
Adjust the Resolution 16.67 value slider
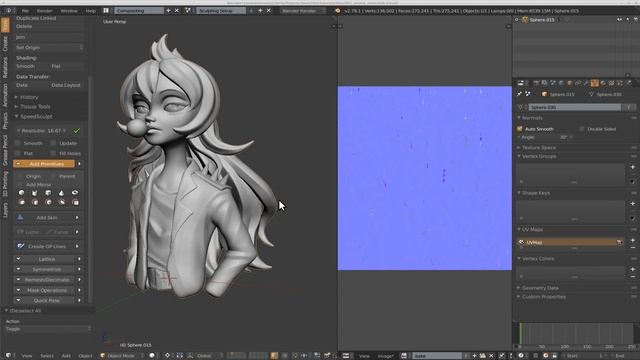point(42,131)
